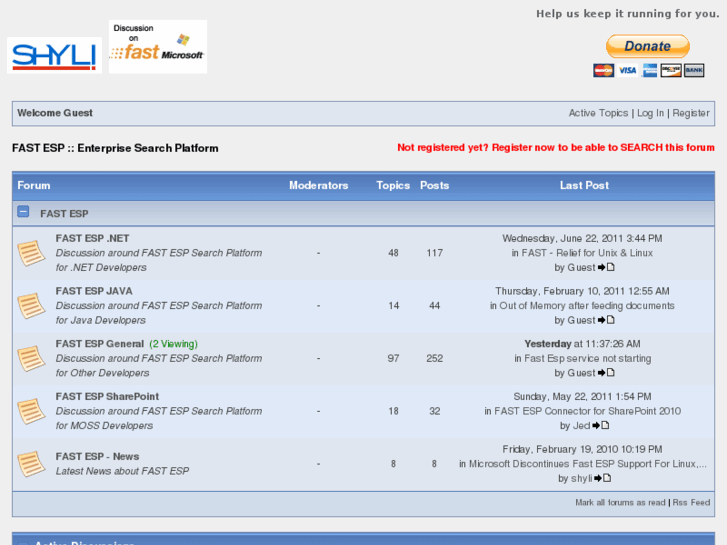Click the FAST ESP .NET forum folder icon

point(31,253)
